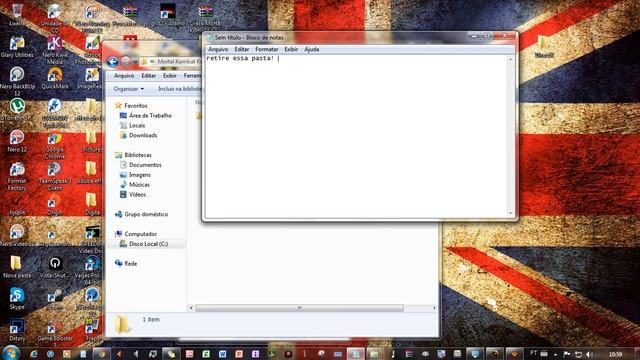Open the uTorrent desktop shortcut
The image size is (640, 360).
17,109
